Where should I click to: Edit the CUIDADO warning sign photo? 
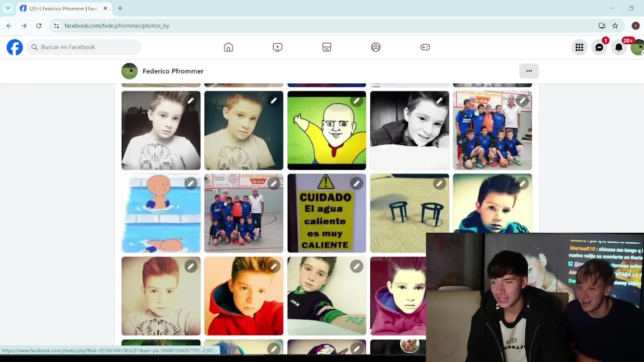(357, 184)
